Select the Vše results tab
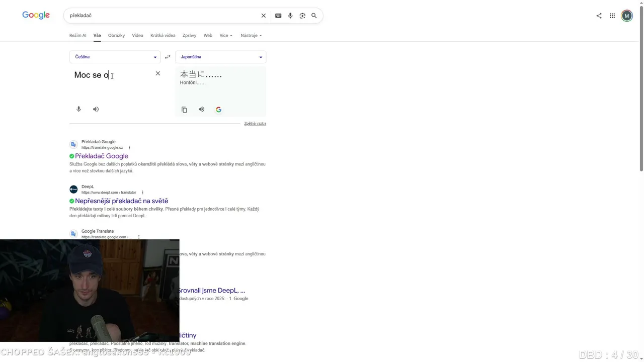The width and height of the screenshot is (644, 362). coord(97,36)
